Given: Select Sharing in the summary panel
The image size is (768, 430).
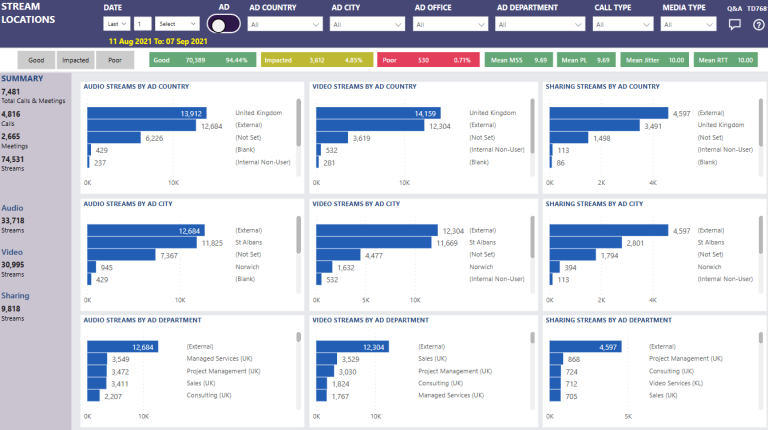Looking at the screenshot, I should click(x=15, y=296).
